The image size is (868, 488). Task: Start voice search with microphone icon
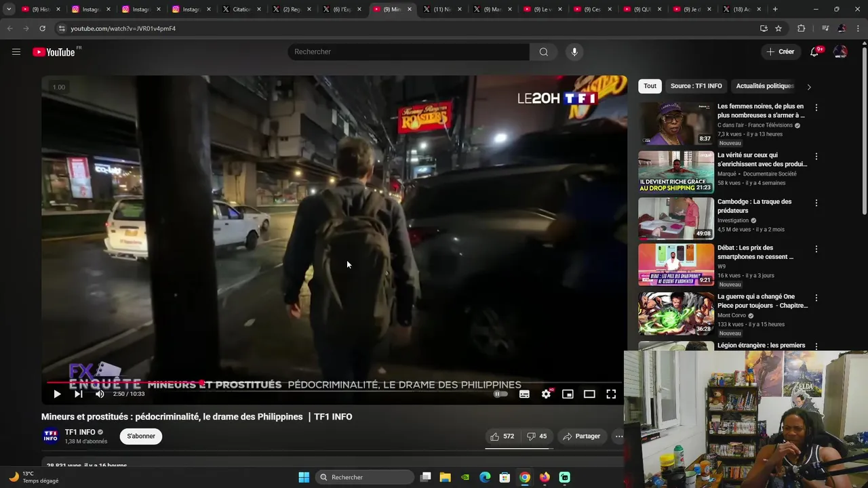click(574, 52)
